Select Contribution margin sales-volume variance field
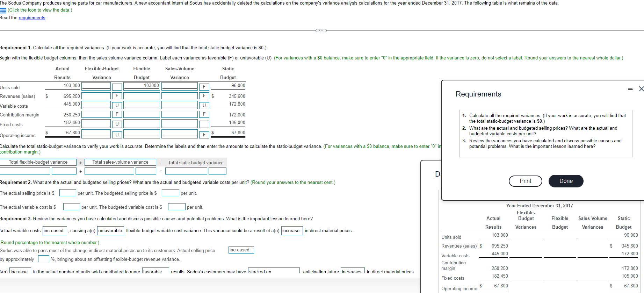The image size is (644, 293). [180, 114]
